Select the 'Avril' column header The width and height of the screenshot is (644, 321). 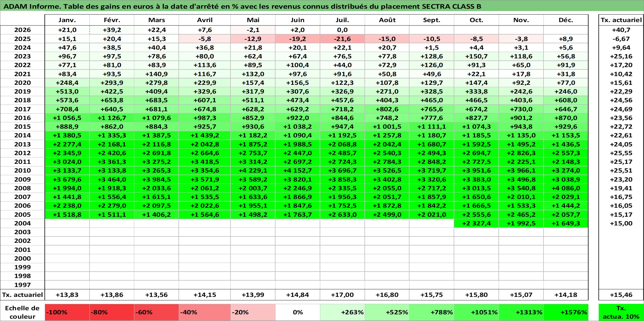coord(205,20)
